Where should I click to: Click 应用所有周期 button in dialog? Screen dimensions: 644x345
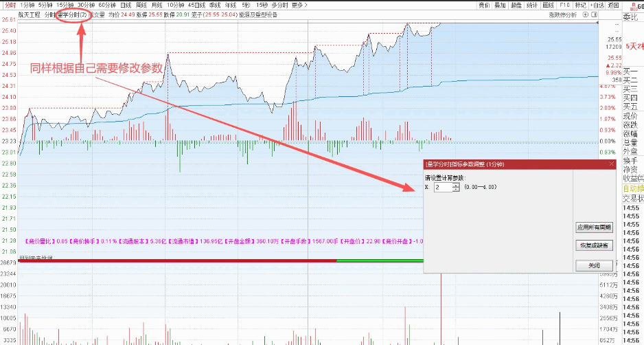click(595, 227)
